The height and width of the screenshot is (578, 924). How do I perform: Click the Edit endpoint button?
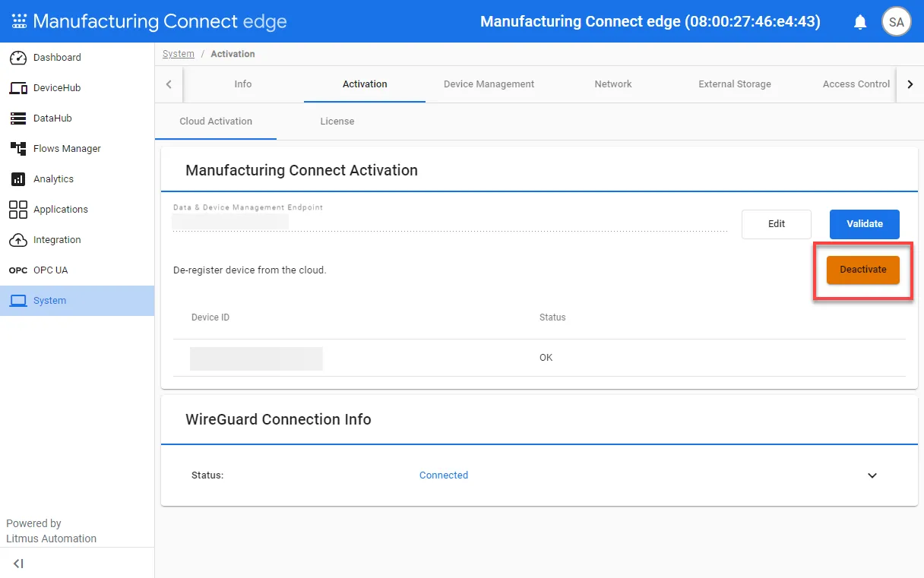click(777, 224)
